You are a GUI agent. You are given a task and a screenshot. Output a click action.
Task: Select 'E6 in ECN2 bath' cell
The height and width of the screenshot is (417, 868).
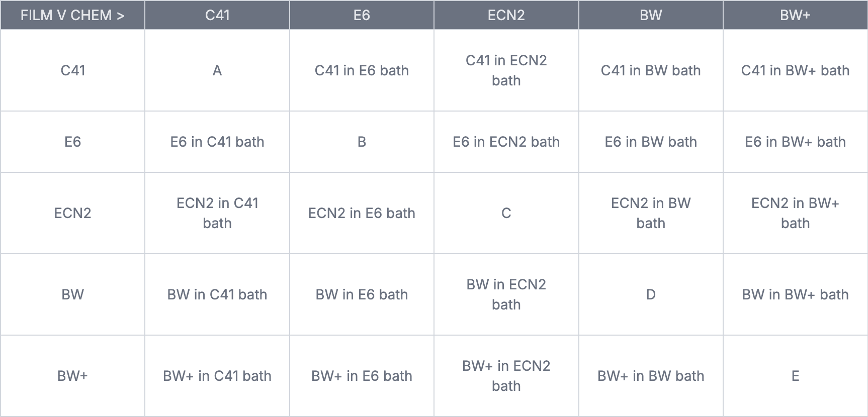pos(506,142)
